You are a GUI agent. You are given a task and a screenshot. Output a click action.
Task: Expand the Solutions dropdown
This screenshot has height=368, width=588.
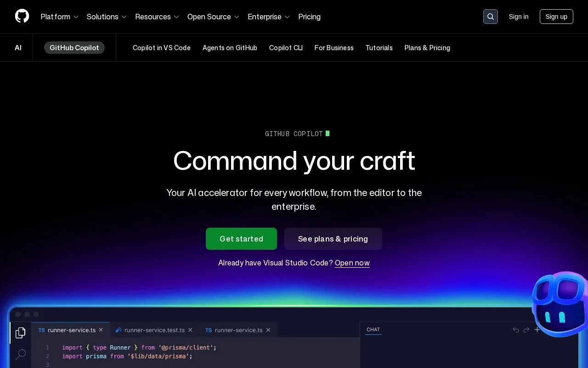click(x=107, y=17)
